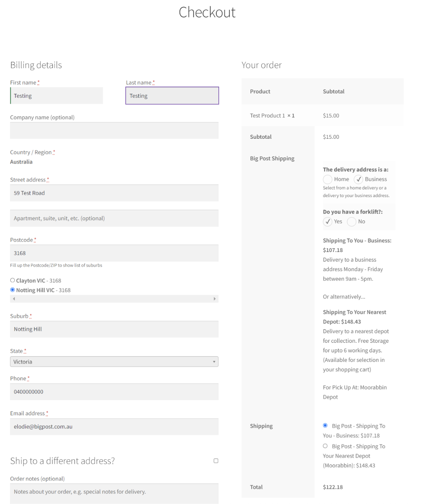Click the Subtotal column header
The width and height of the screenshot is (427, 504).
coord(334,92)
